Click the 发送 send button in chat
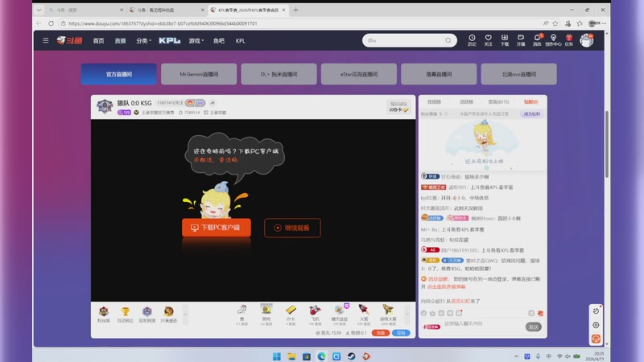The height and width of the screenshot is (362, 644). point(534,327)
